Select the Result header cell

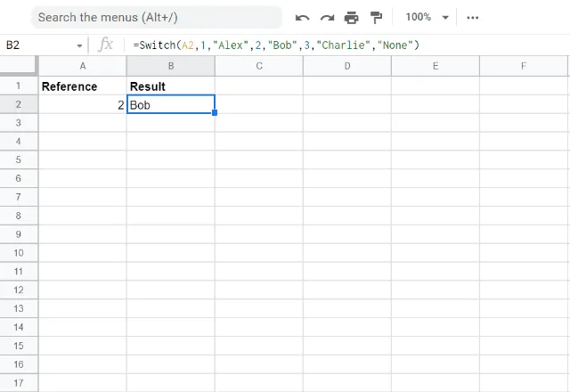[x=170, y=86]
